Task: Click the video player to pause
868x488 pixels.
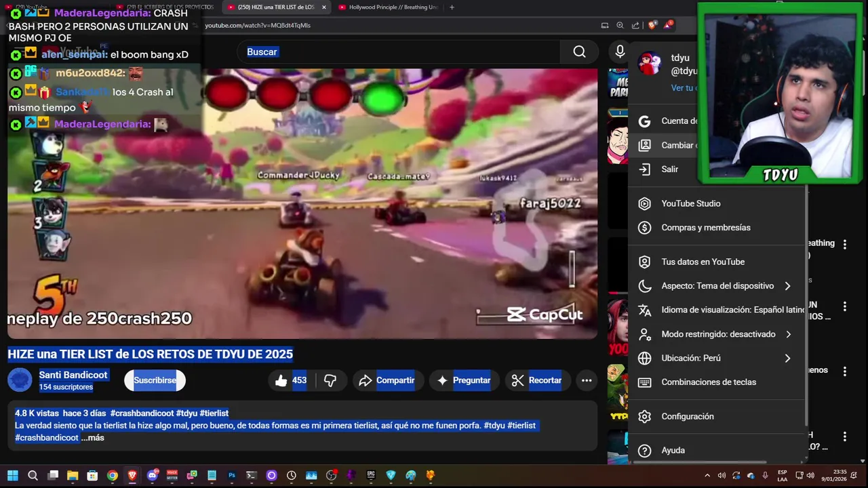Action: [302, 203]
